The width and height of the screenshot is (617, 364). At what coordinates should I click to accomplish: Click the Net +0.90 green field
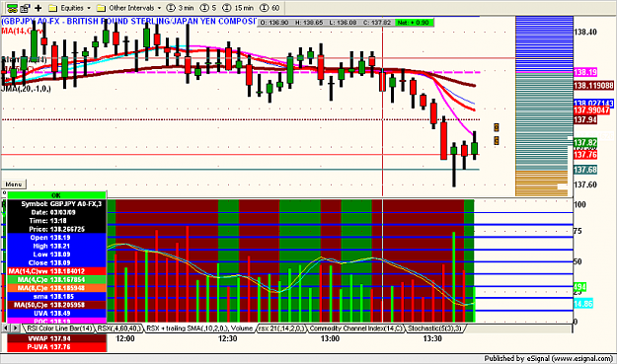[414, 23]
